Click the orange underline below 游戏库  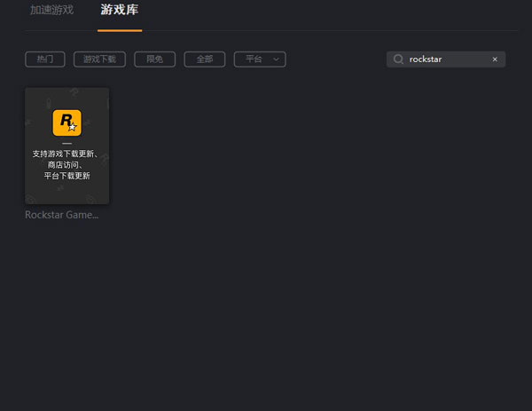tap(120, 29)
